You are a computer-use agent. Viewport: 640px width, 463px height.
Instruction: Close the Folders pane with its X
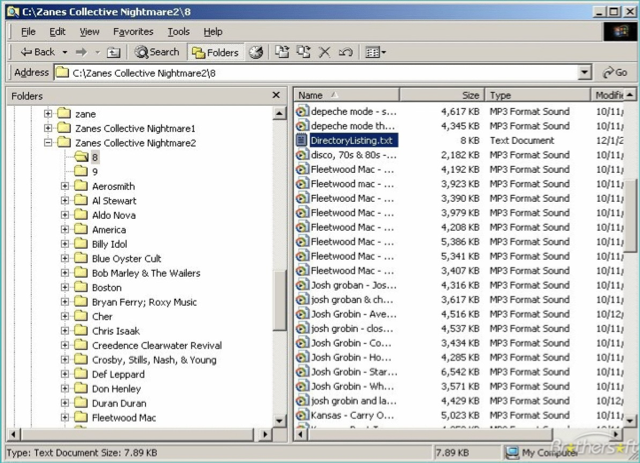pos(277,96)
